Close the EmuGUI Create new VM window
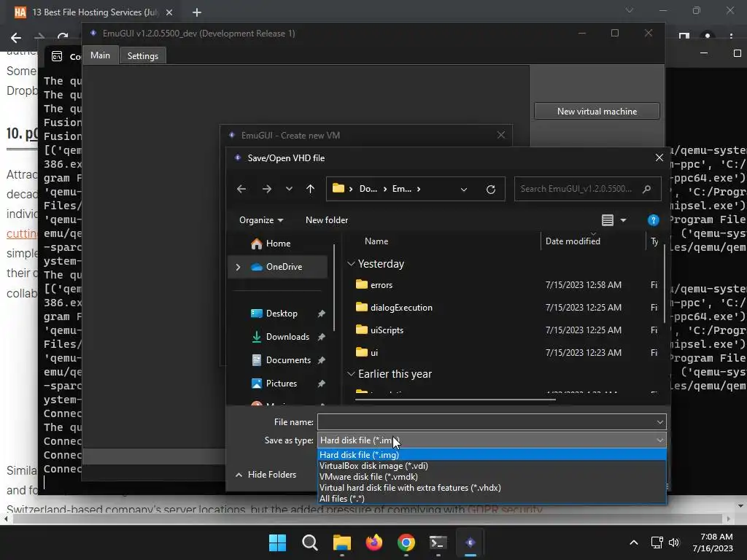Image resolution: width=747 pixels, height=560 pixels. (x=501, y=135)
